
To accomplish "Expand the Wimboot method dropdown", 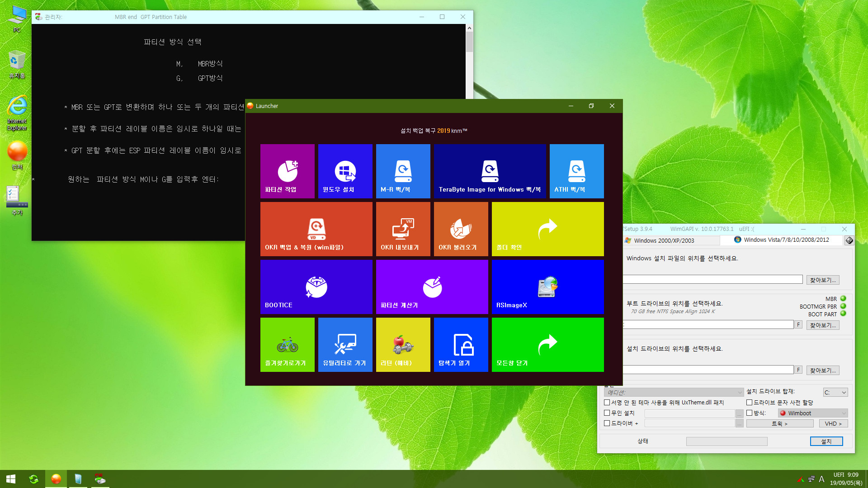I will [x=812, y=413].
